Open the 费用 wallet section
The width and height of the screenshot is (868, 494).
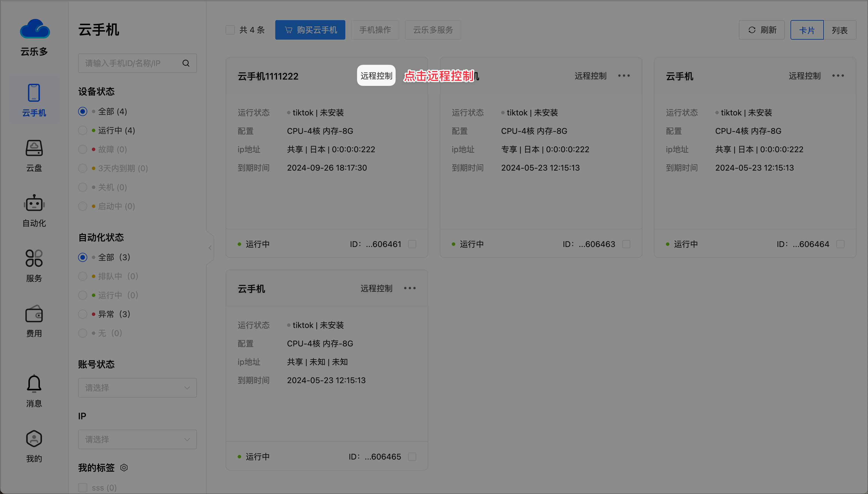pyautogui.click(x=34, y=321)
